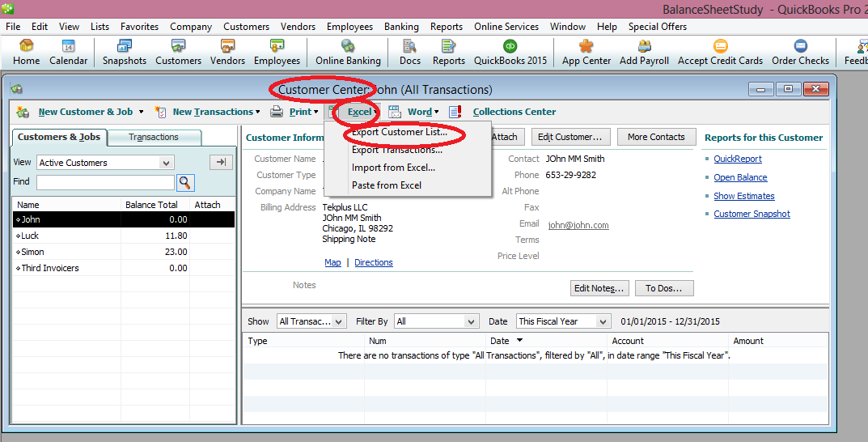This screenshot has width=868, height=442.
Task: Open the Customer Snapshot report link
Action: 752,214
